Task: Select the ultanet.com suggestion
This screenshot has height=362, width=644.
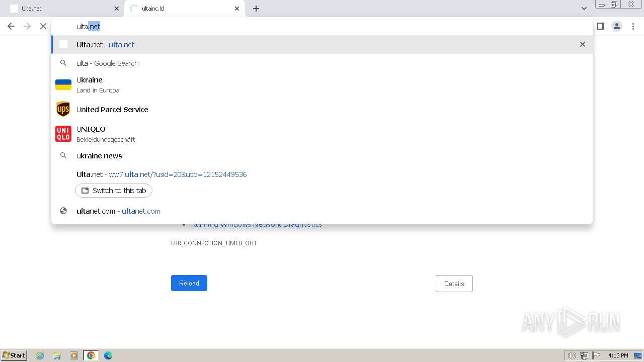Action: point(322,211)
